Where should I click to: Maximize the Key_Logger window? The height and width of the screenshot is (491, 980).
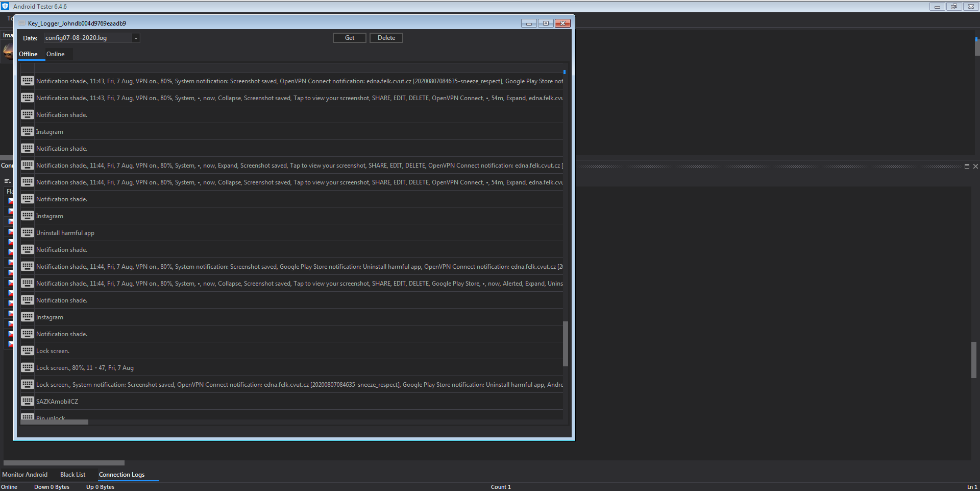(546, 24)
